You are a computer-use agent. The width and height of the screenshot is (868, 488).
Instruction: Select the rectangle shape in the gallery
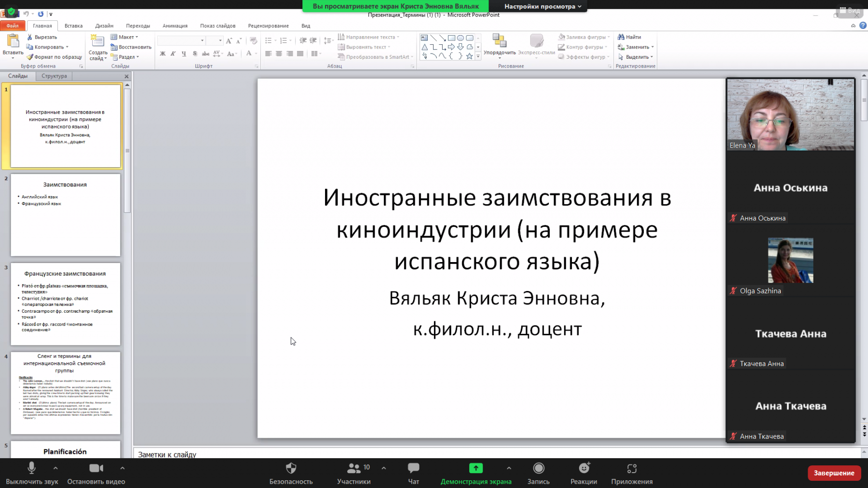click(451, 38)
